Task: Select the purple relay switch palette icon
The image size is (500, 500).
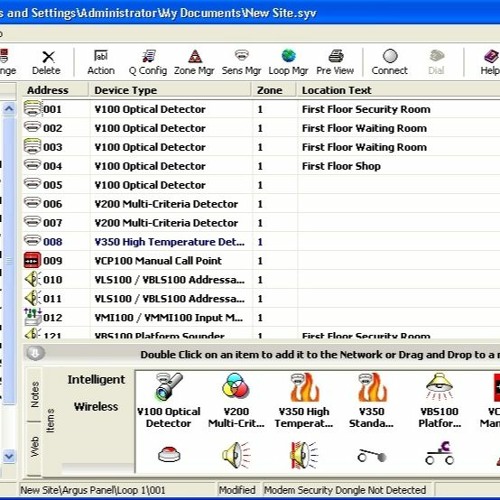Action: 440,453
